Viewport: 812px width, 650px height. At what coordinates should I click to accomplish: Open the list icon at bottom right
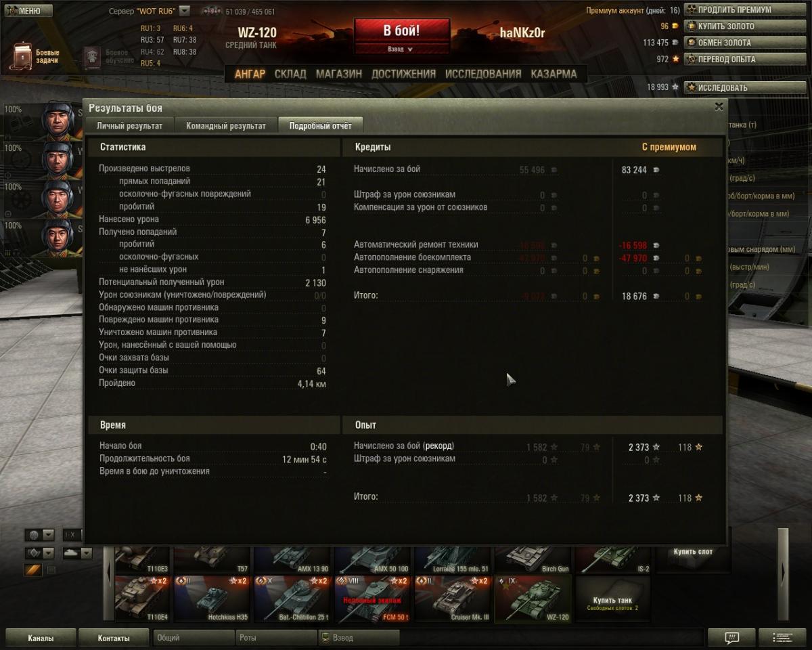point(782,638)
